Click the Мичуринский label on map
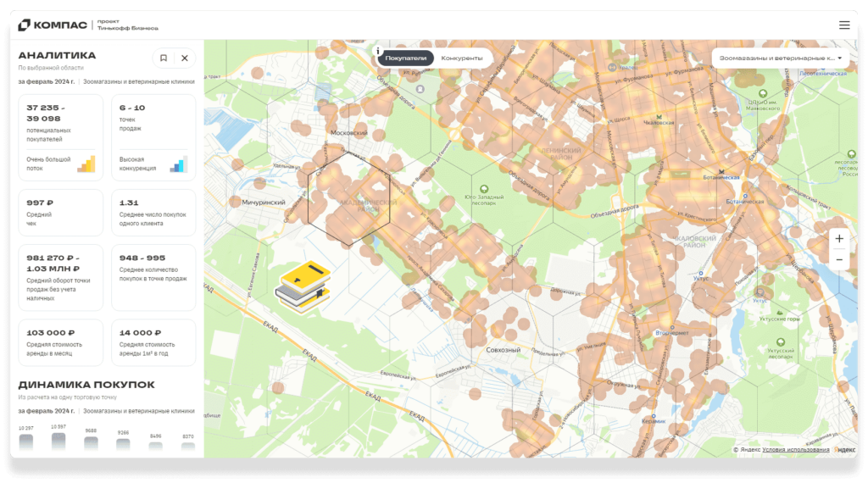 [x=264, y=203]
